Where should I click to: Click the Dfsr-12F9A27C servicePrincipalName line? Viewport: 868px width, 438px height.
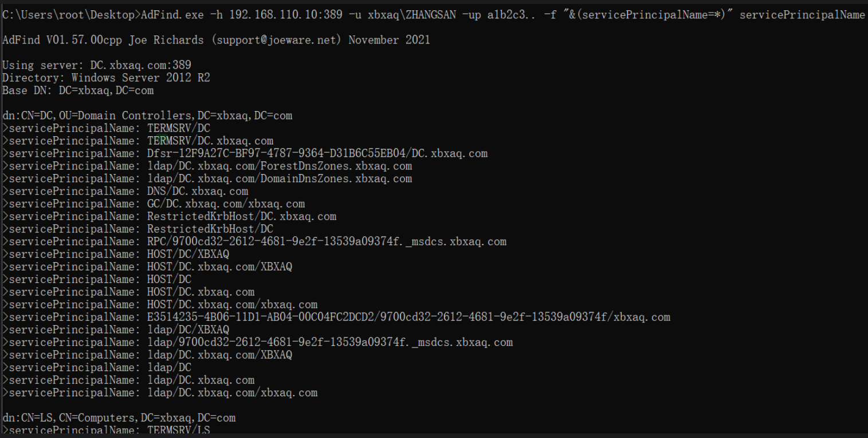[245, 153]
